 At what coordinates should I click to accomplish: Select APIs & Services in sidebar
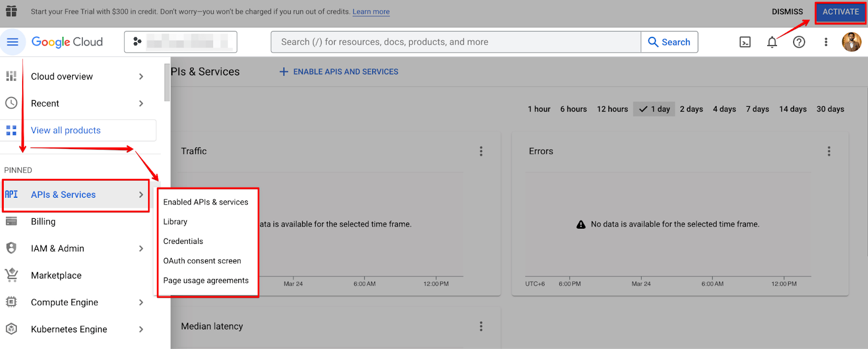(63, 195)
